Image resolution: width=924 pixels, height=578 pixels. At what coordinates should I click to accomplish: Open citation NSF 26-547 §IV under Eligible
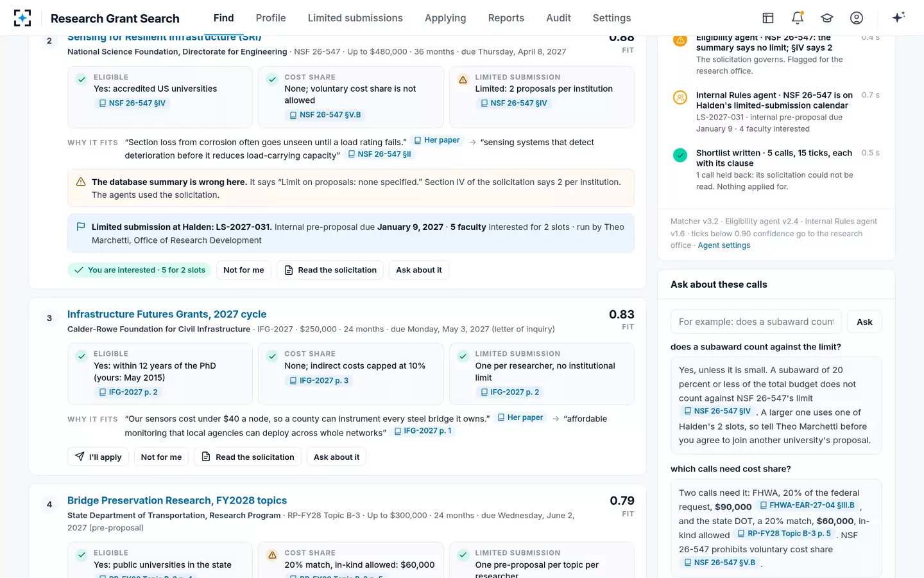coord(132,103)
